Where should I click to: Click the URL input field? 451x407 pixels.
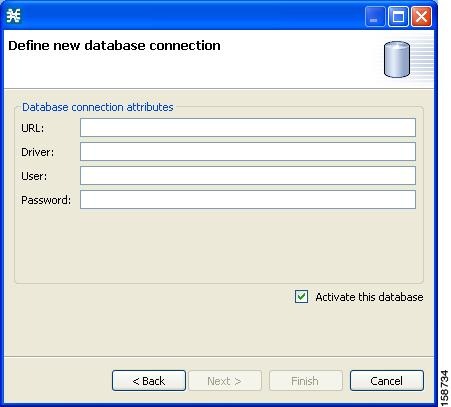coord(248,128)
